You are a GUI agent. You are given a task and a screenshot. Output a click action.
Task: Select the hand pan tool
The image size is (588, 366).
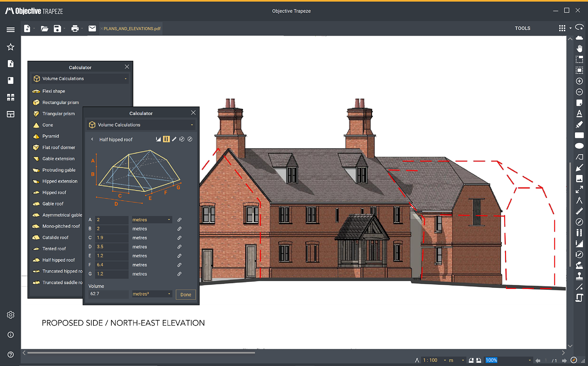pyautogui.click(x=579, y=49)
